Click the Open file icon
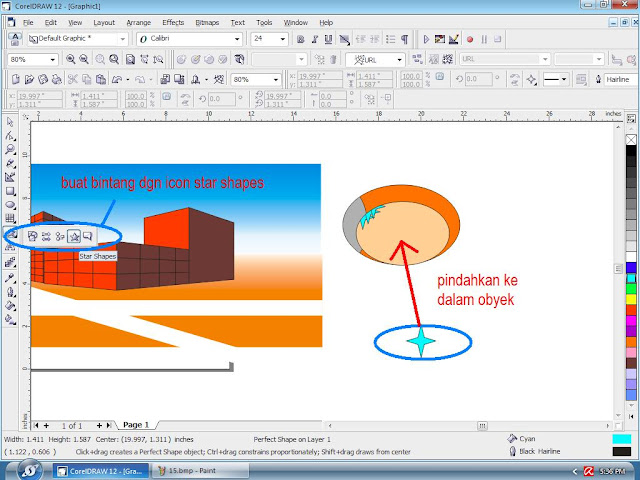This screenshot has width=640, height=480. coord(29,79)
